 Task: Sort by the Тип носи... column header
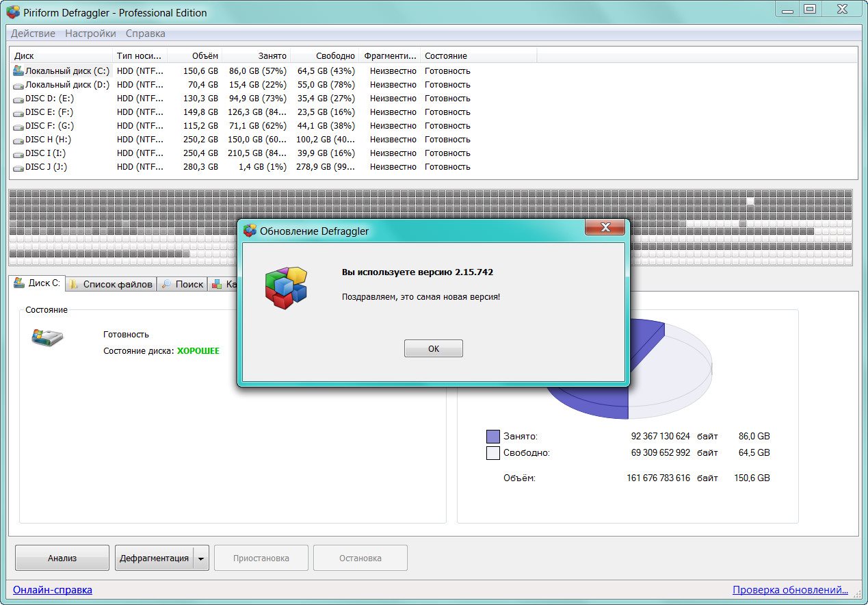[x=140, y=55]
